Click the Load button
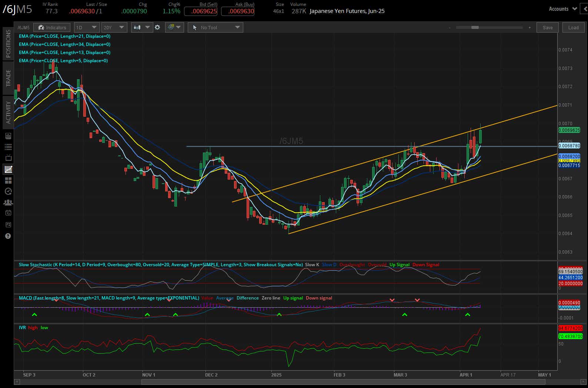The image size is (588, 388). tap(573, 27)
